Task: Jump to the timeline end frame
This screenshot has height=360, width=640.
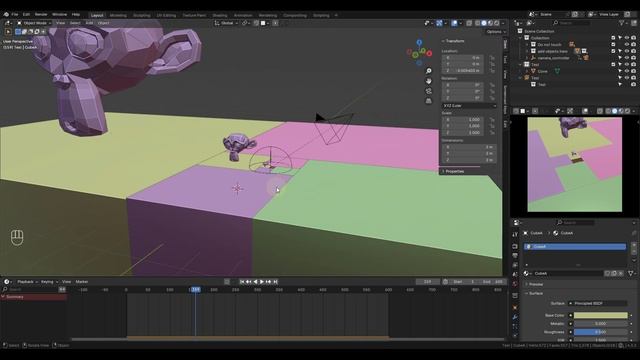Action: point(276,282)
